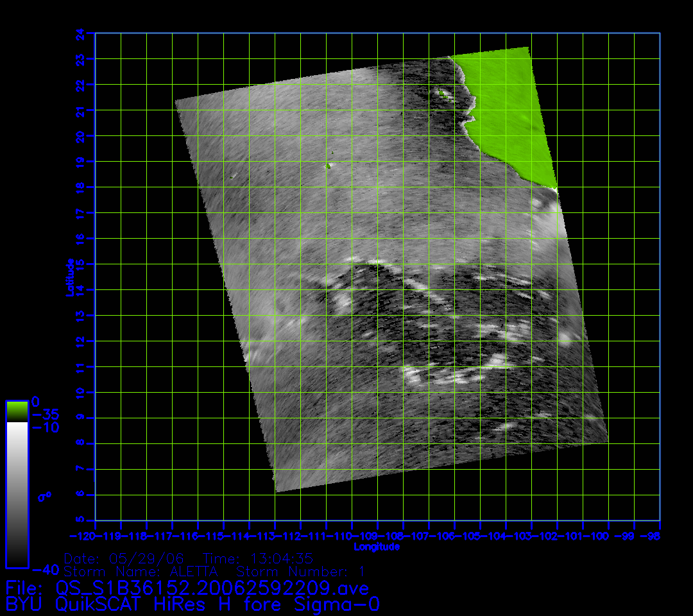Screen dimensions: 693x616
Task: Click the green segment of the color bar
Action: click(x=17, y=411)
